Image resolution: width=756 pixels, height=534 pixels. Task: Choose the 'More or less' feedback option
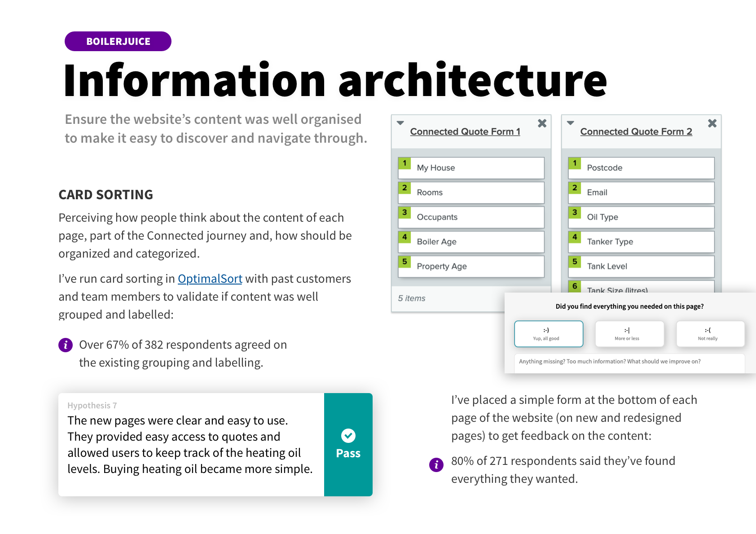(629, 334)
